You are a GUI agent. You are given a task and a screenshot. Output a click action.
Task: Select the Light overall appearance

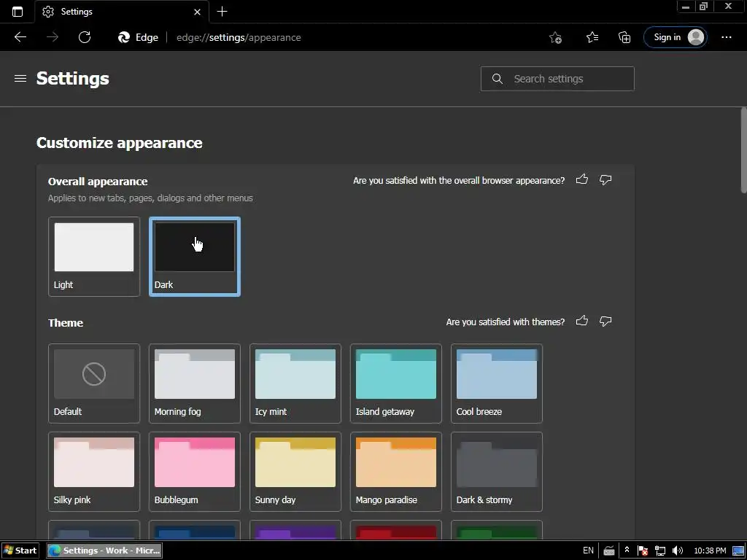(94, 257)
